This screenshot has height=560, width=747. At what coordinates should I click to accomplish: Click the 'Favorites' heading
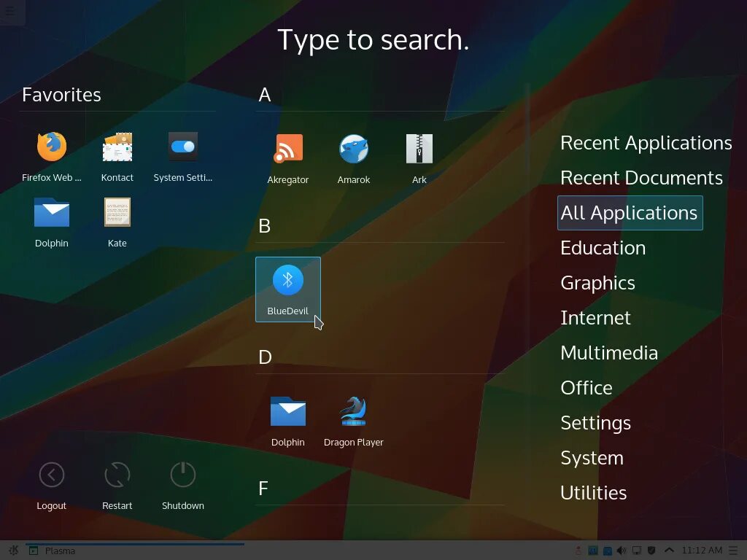(61, 95)
